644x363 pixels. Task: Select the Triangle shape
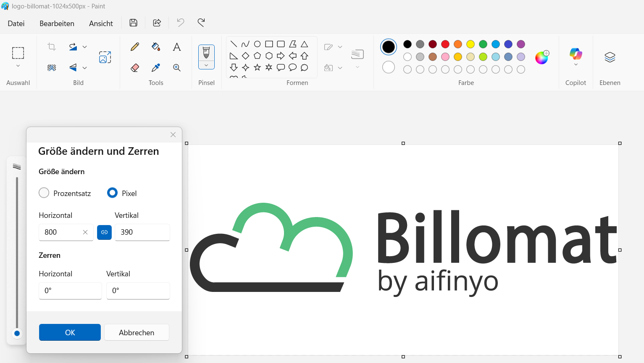coord(305,44)
